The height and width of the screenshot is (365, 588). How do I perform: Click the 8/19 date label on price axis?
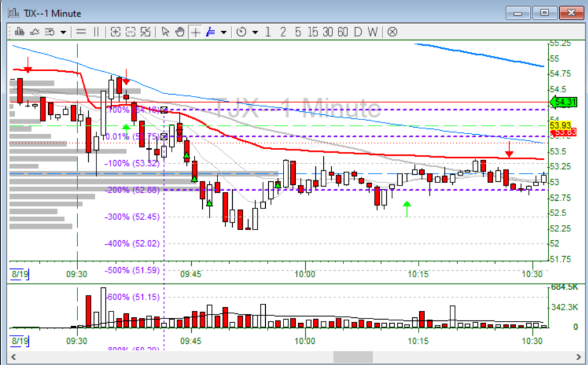point(18,274)
